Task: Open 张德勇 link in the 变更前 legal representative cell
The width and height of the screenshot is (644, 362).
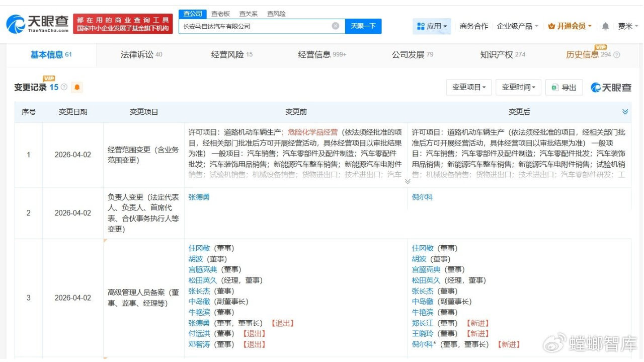Action: (x=199, y=197)
